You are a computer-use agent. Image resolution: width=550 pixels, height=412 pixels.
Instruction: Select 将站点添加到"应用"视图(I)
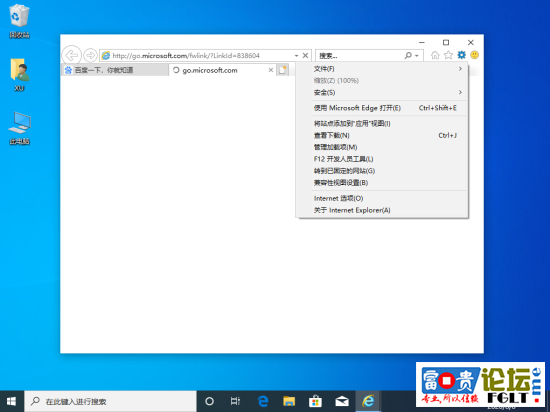click(x=382, y=123)
